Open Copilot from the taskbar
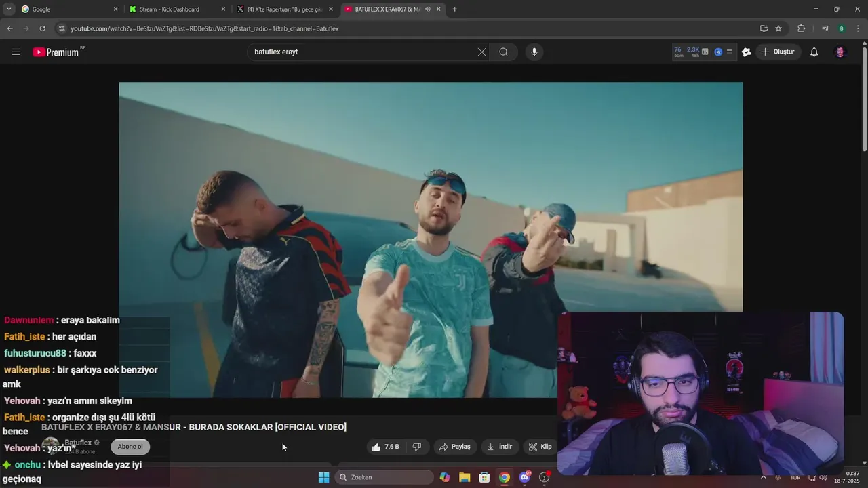This screenshot has width=868, height=488. (x=445, y=477)
